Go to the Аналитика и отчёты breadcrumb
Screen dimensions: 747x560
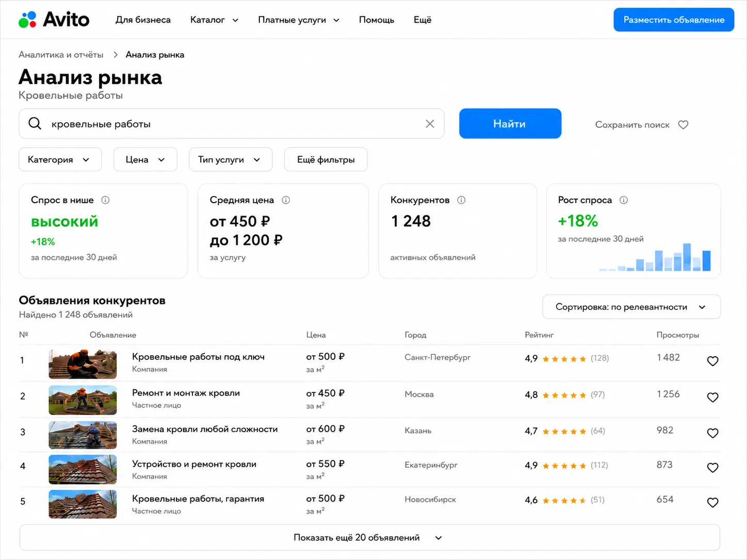point(61,55)
